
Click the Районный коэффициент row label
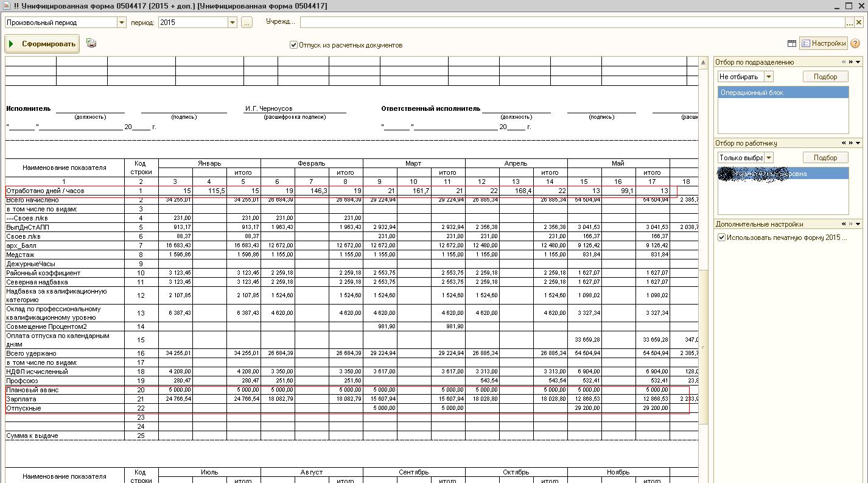(x=43, y=273)
